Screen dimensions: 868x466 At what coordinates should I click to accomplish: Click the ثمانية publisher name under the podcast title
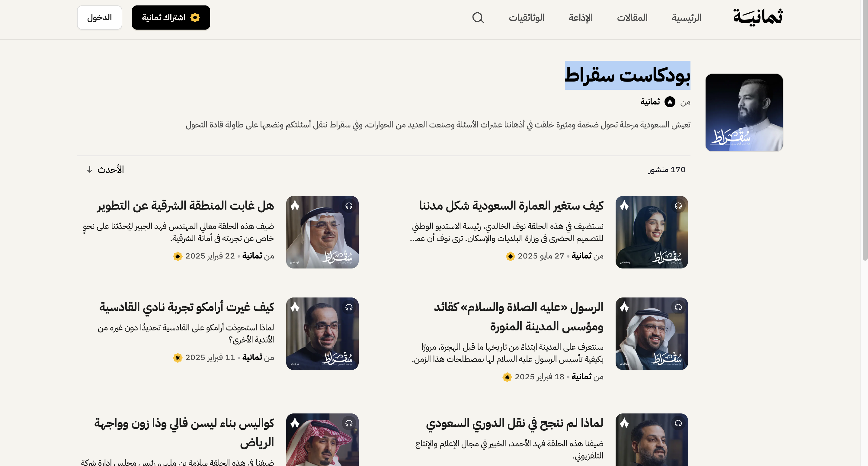tap(650, 102)
